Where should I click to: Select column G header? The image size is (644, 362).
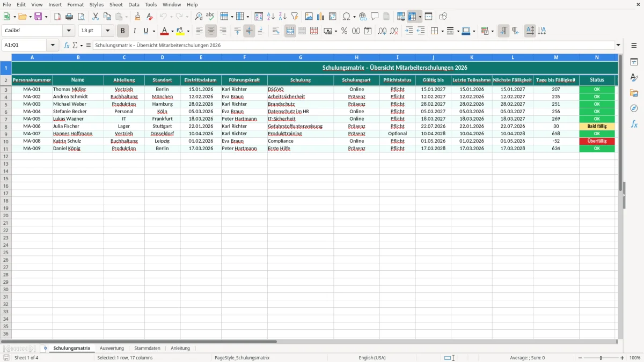point(301,57)
